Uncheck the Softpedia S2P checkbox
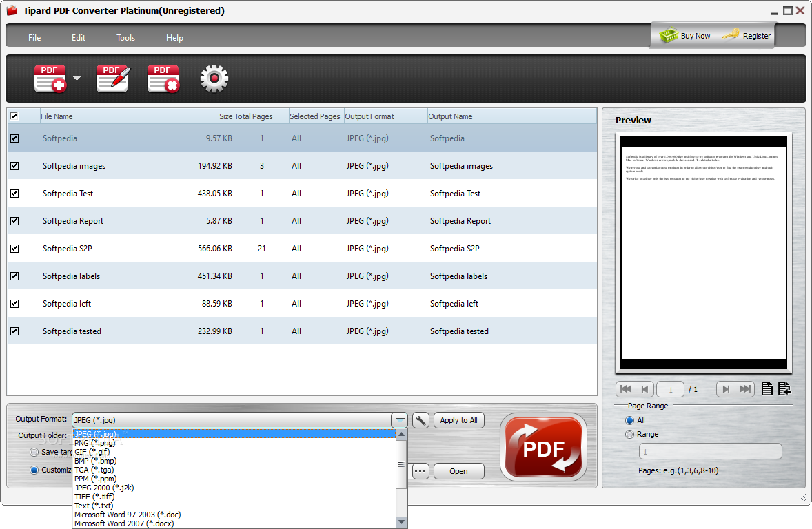The width and height of the screenshot is (812, 529). click(x=14, y=249)
